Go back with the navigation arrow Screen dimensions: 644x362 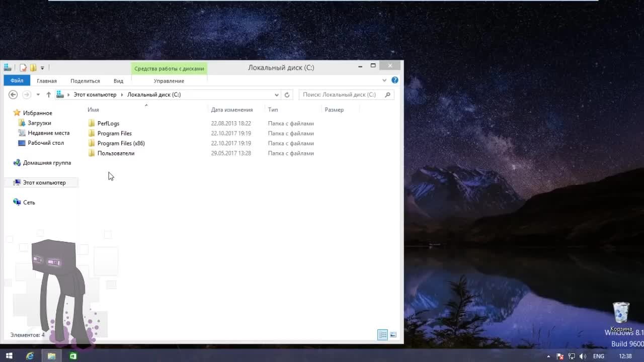(13, 95)
